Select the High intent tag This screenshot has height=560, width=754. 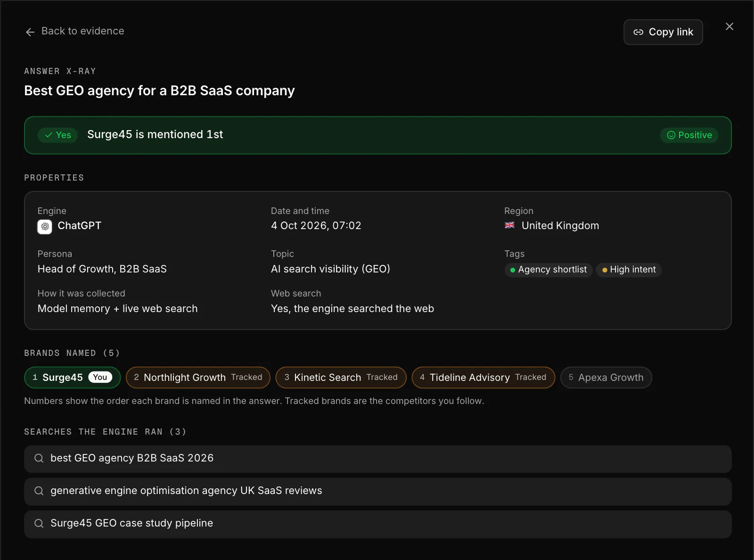click(629, 270)
